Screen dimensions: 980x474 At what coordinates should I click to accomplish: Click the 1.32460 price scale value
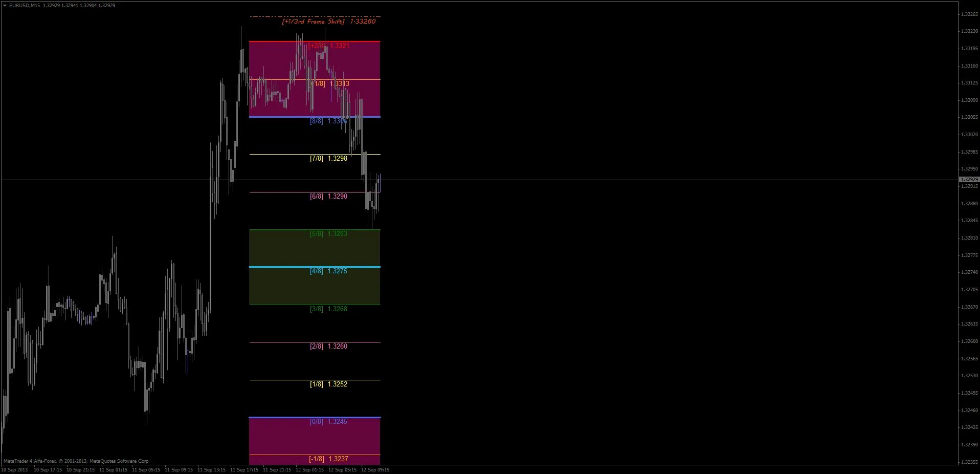tap(969, 411)
